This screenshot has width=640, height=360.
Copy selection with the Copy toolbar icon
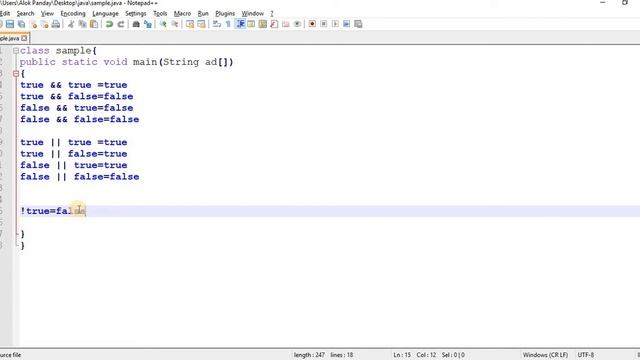82,24
